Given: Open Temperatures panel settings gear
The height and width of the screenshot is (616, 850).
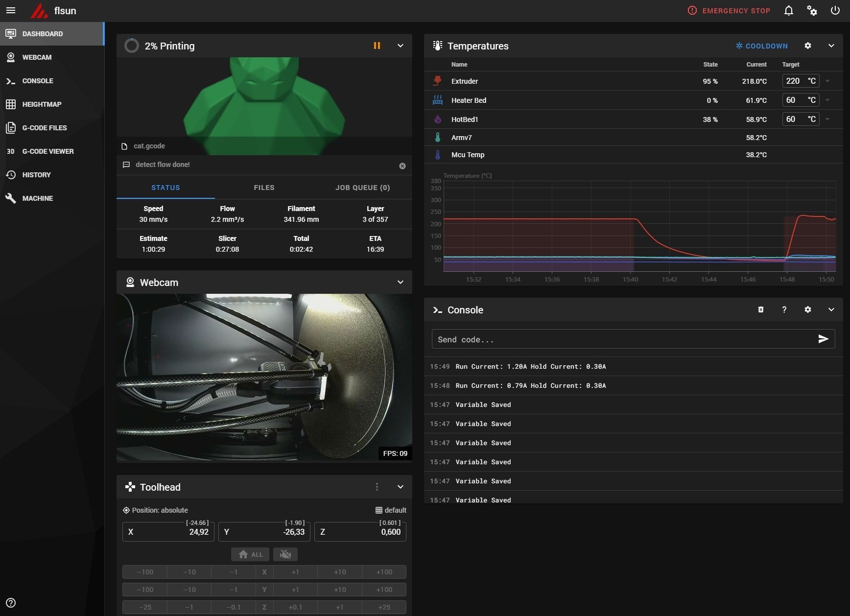Looking at the screenshot, I should tap(807, 46).
